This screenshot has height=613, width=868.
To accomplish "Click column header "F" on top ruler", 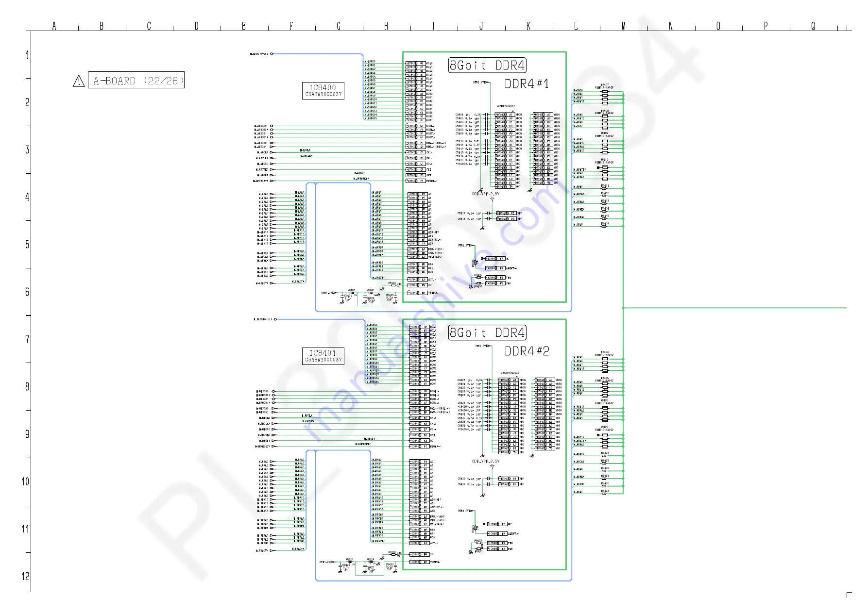I will point(291,26).
